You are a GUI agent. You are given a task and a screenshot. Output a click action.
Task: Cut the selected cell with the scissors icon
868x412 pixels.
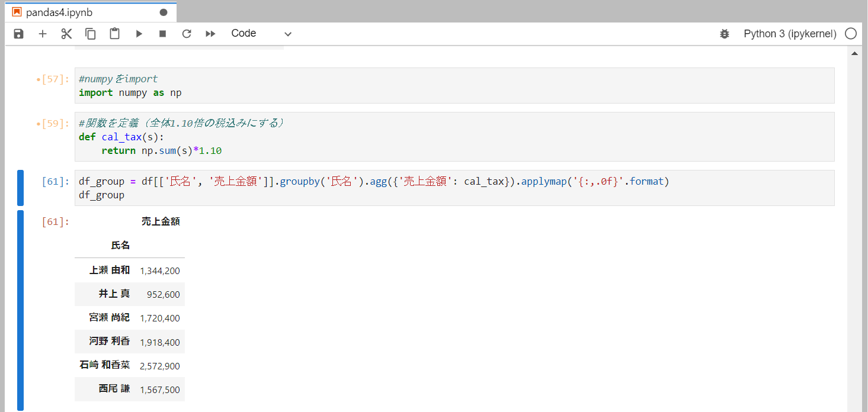click(x=66, y=34)
